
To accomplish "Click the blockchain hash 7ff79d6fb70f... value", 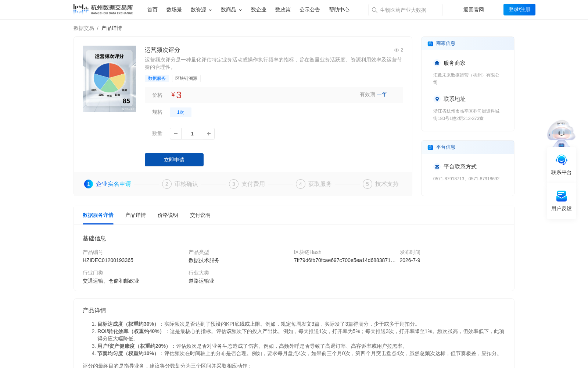I will [345, 260].
